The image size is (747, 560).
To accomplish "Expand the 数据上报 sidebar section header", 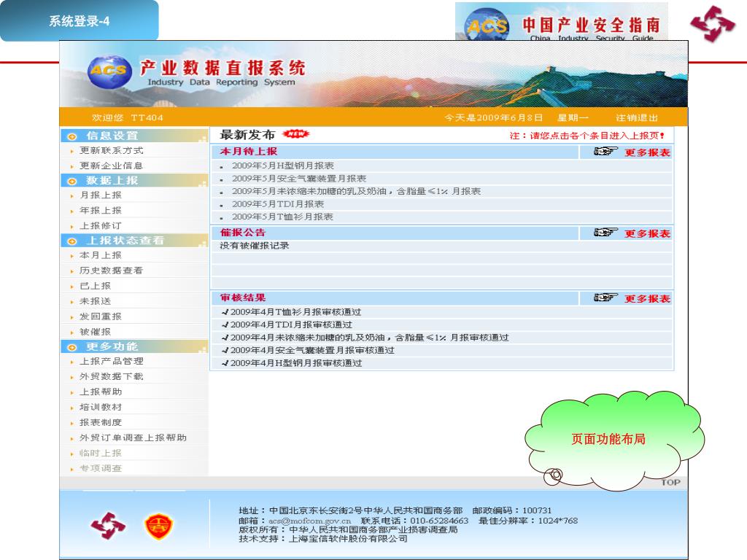I will 112,180.
